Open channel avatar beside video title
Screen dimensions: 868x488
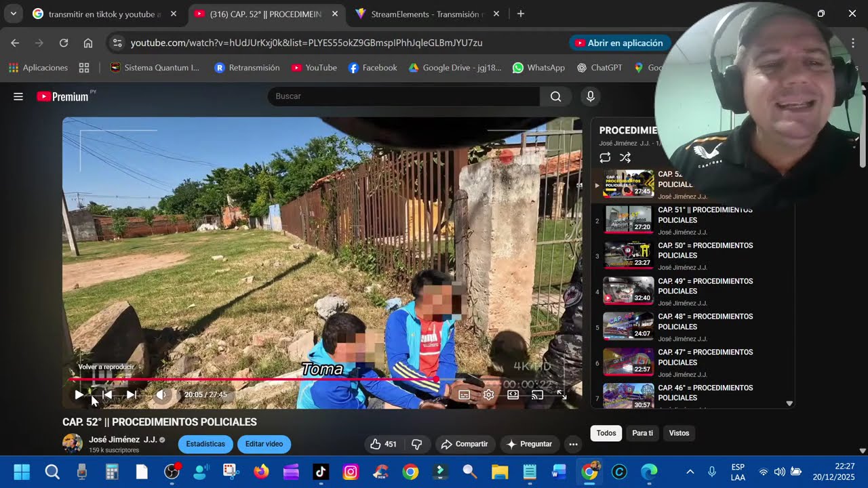click(x=73, y=444)
